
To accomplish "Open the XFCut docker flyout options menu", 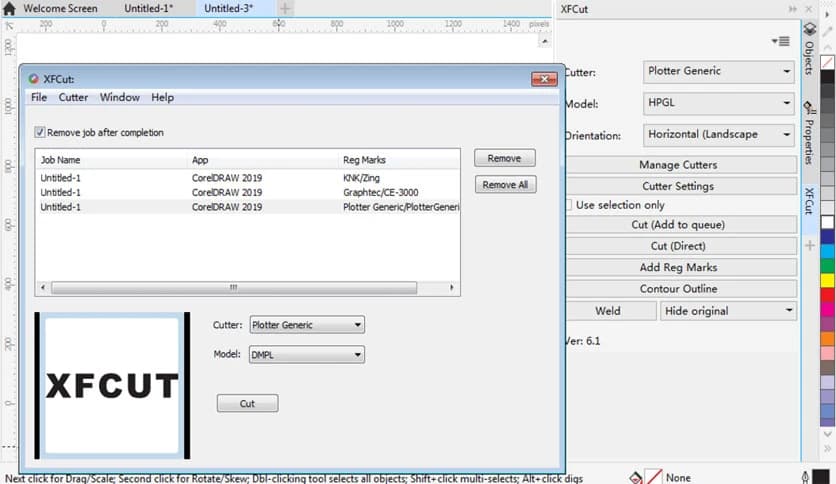I will coord(781,41).
